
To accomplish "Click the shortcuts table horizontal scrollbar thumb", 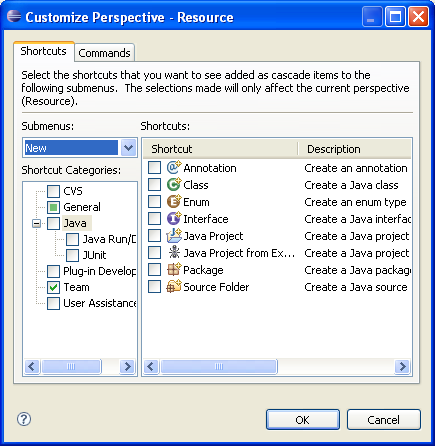I will [219, 367].
